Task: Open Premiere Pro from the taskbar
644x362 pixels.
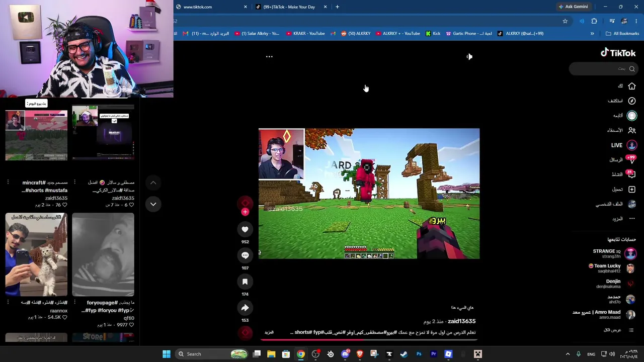Action: pyautogui.click(x=433, y=354)
